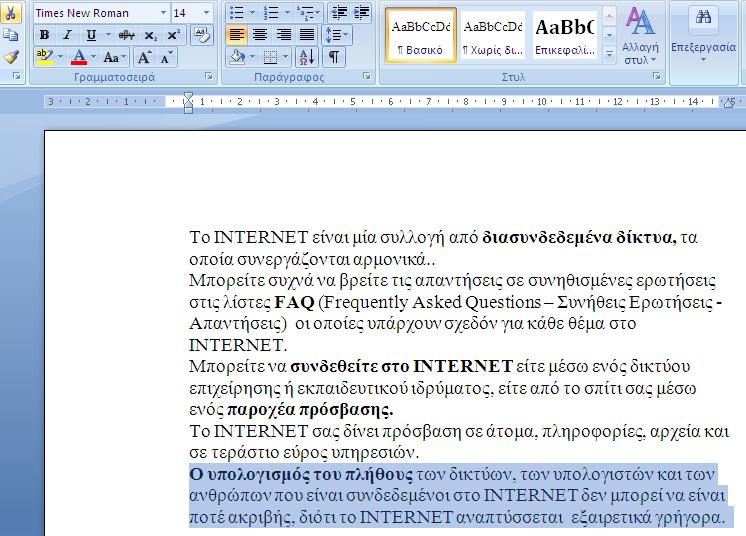Toggle the active Align Left button
The width and height of the screenshot is (746, 536).
coord(236,35)
